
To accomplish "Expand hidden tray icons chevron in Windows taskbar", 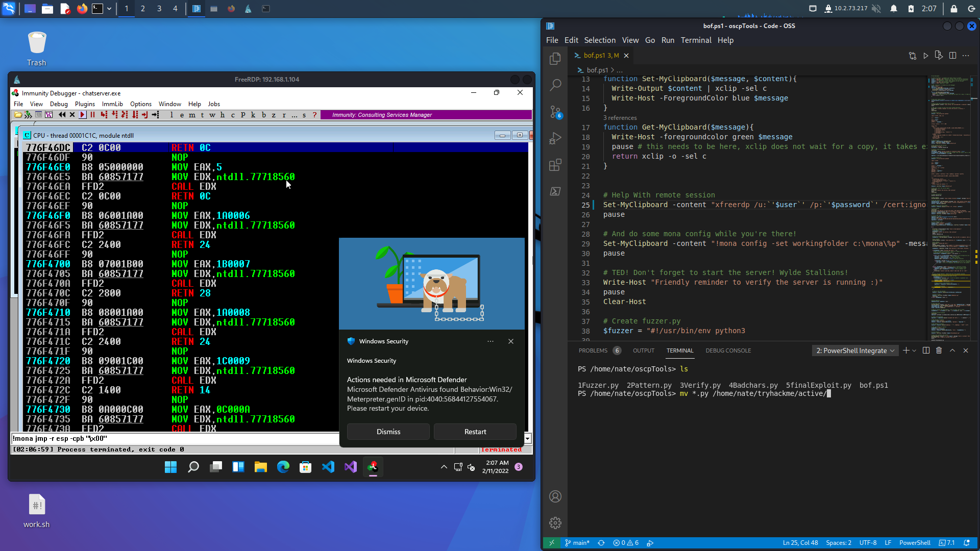I will pyautogui.click(x=444, y=467).
